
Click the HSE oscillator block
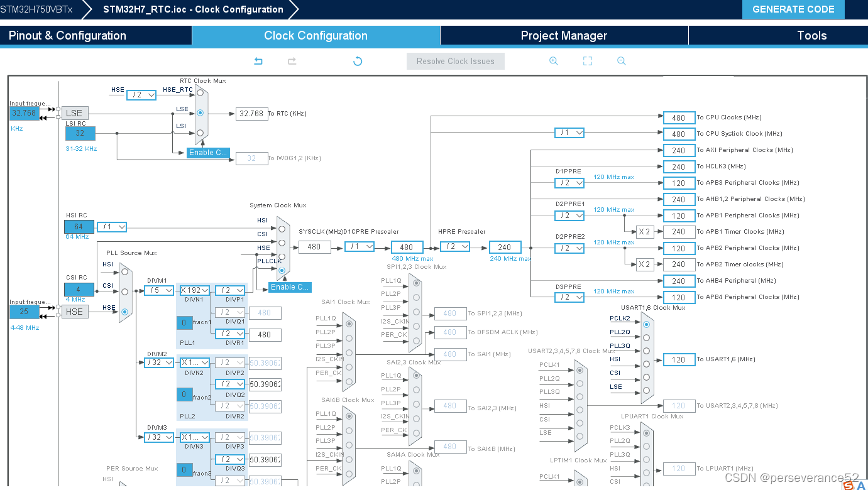(x=75, y=312)
